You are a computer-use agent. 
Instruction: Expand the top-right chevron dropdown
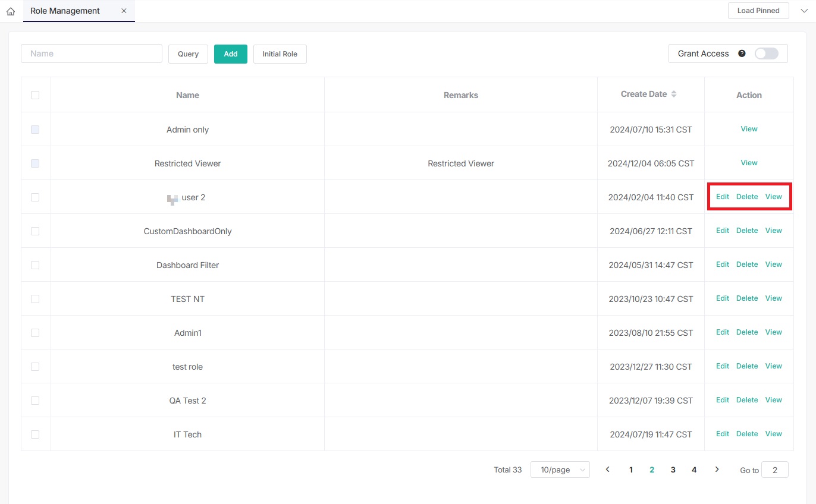804,11
